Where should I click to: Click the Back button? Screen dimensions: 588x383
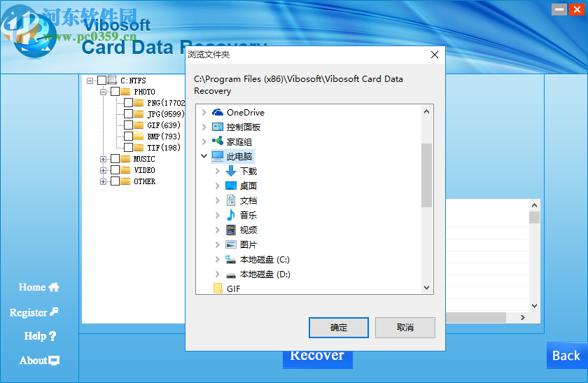(566, 355)
